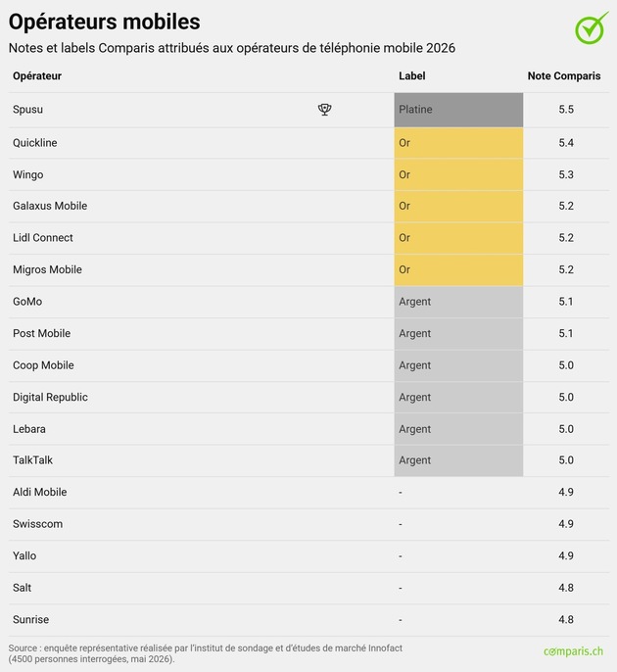Select the Argent label cell for GoMo
The width and height of the screenshot is (617, 672).
pyautogui.click(x=458, y=302)
